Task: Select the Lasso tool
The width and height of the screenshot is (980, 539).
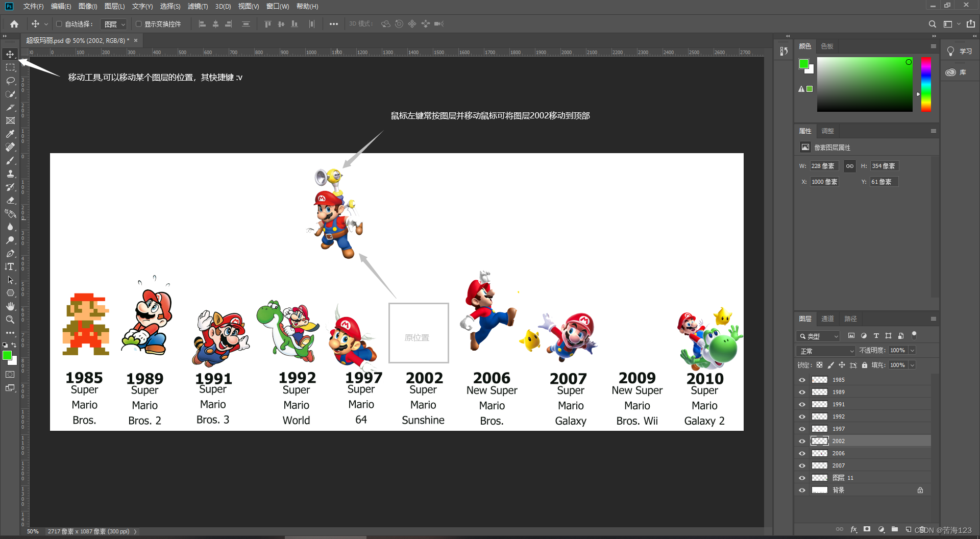Action: [10, 81]
